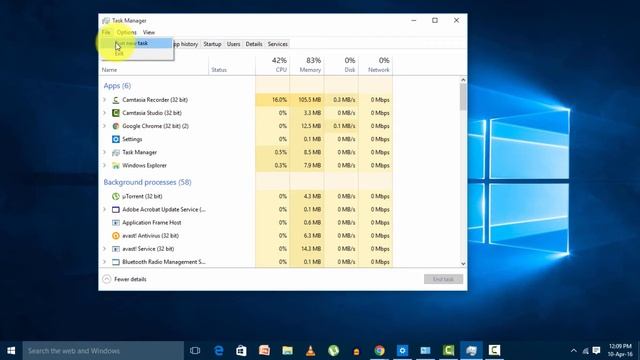Choose Run new task from File menu

tap(137, 43)
